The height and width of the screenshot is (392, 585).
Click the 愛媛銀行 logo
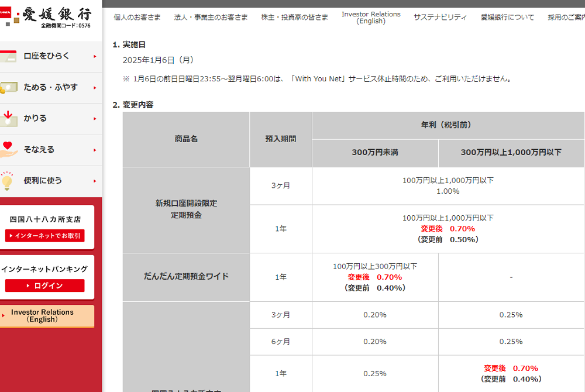pos(46,17)
